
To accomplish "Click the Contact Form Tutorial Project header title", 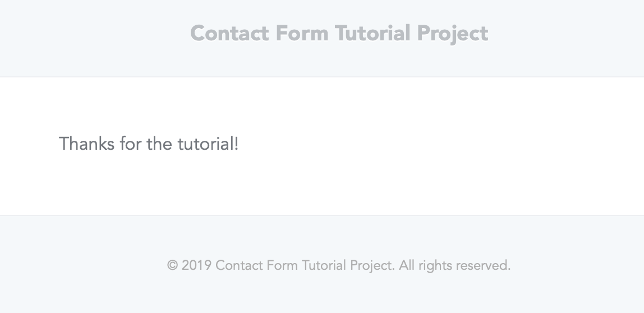I will 339,33.
